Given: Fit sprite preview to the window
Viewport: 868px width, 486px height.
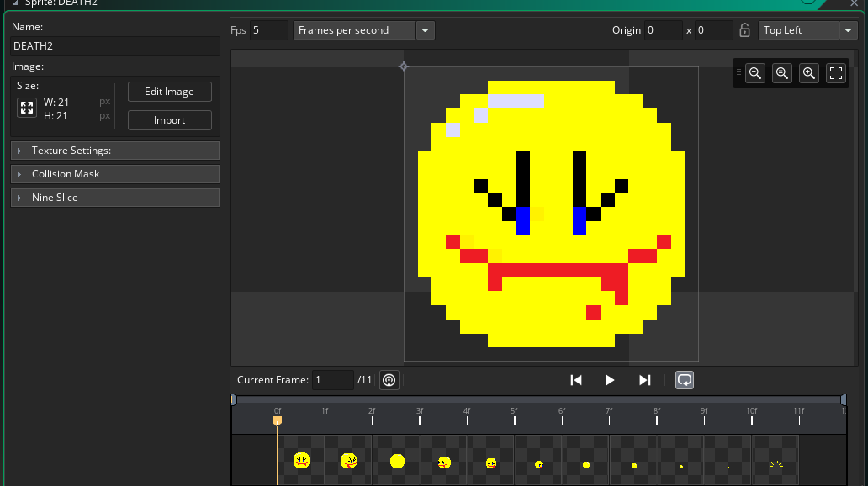Looking at the screenshot, I should pos(836,73).
